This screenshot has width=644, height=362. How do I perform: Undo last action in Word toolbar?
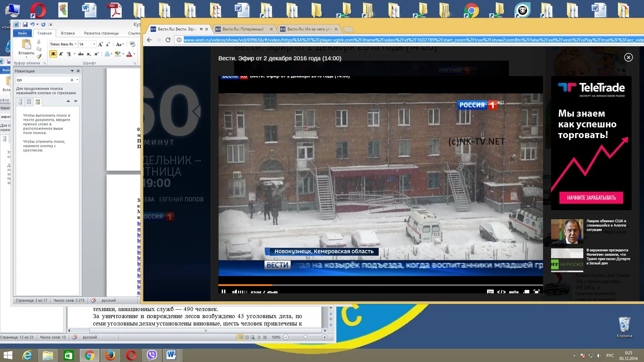[32, 24]
